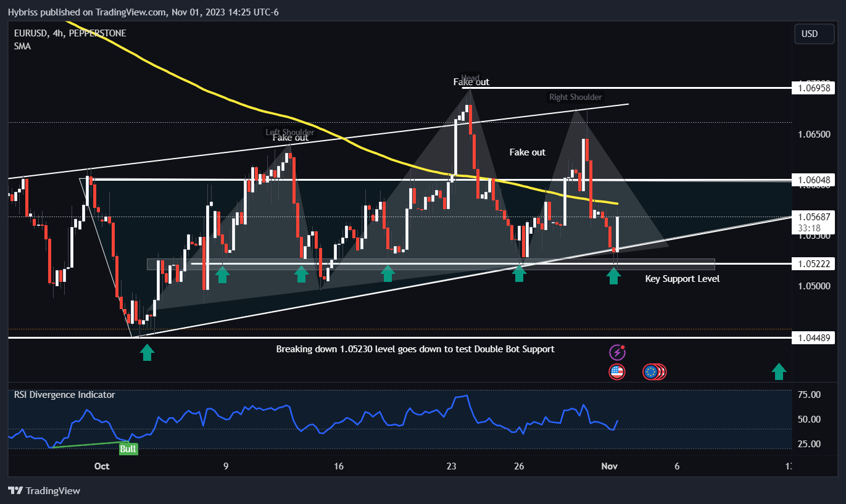Select the RSI Divergence Indicator label
Image resolution: width=846 pixels, height=504 pixels.
[64, 395]
